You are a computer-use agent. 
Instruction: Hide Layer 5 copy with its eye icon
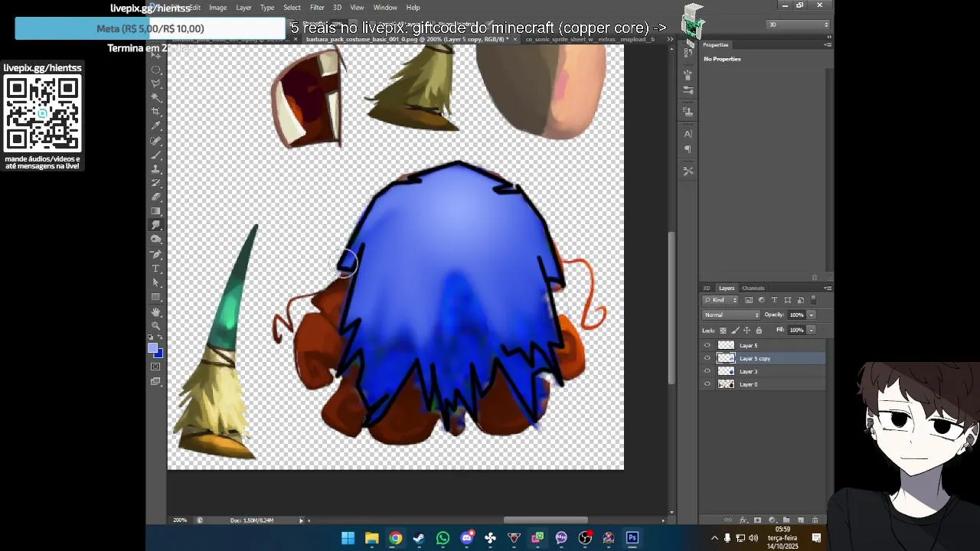click(x=707, y=358)
